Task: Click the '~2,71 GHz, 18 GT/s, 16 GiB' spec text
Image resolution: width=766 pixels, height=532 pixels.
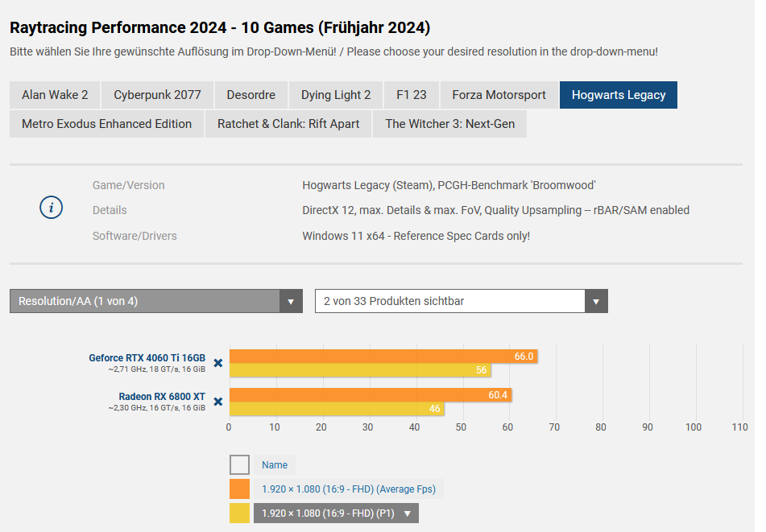Action: [157, 369]
